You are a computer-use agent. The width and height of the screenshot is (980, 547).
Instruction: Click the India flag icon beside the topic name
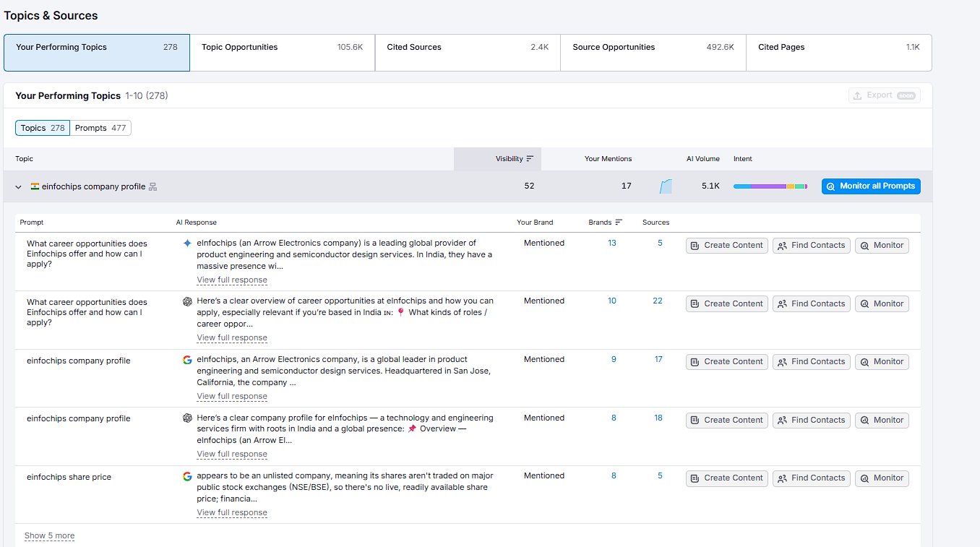click(34, 186)
